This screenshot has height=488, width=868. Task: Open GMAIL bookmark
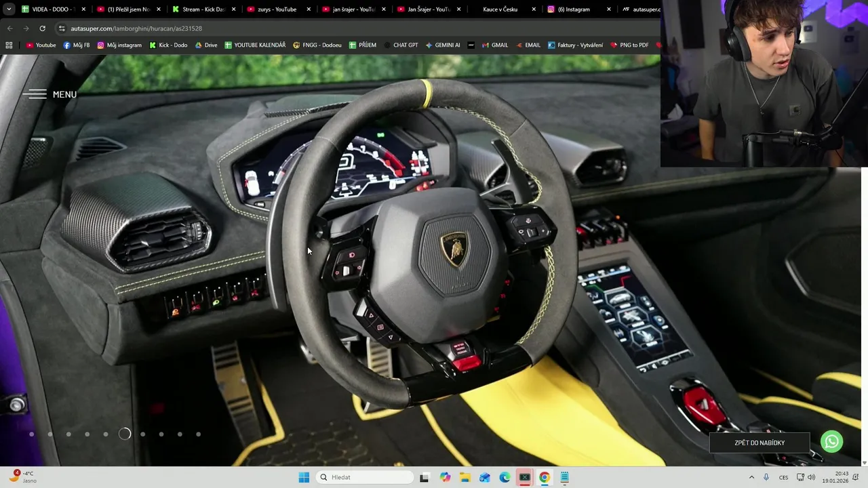[x=495, y=45]
